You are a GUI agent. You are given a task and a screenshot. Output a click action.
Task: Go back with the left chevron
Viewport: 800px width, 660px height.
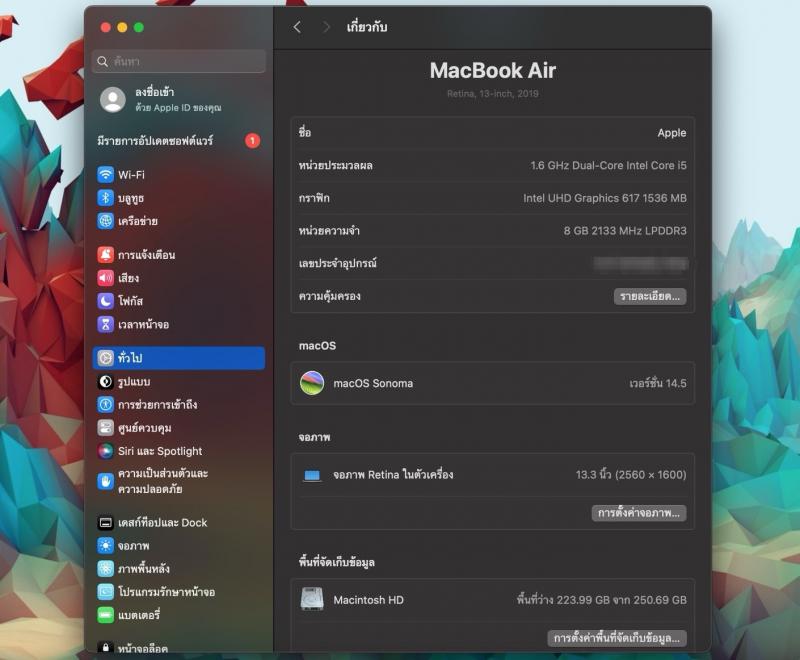tap(297, 28)
